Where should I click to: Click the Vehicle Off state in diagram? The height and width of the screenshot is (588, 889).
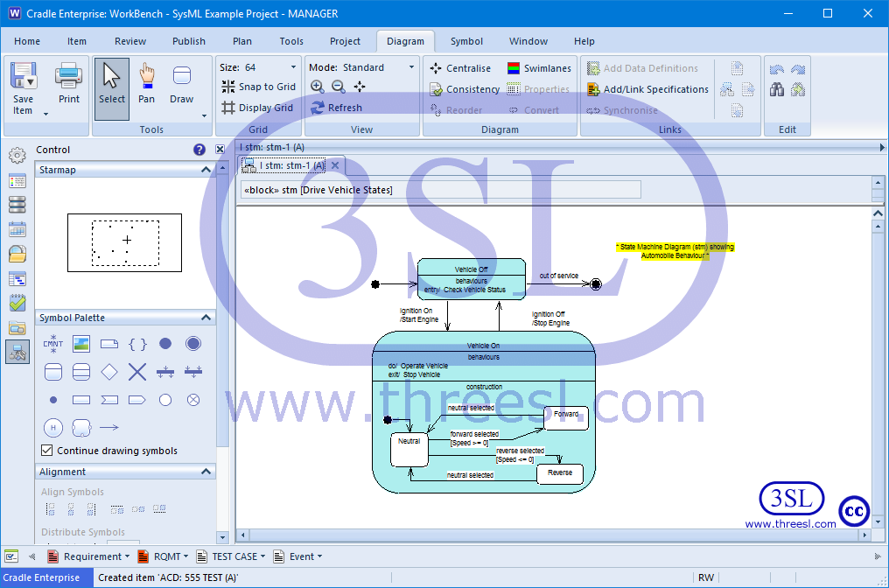coord(471,279)
